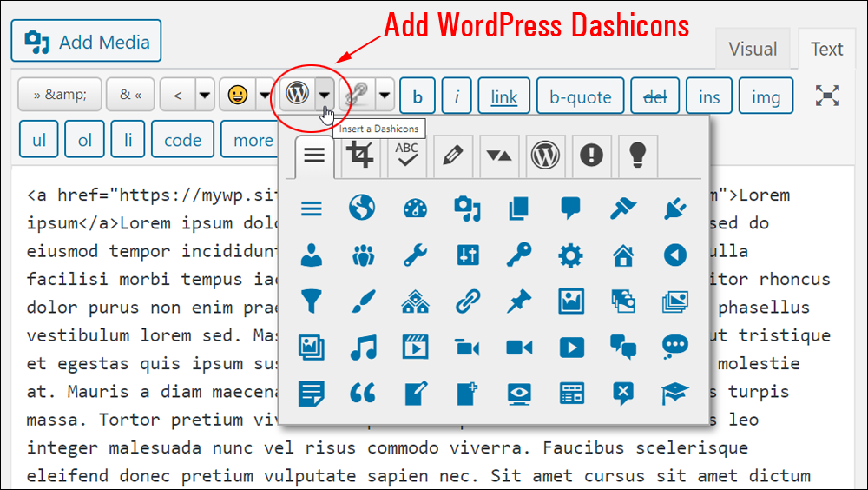Click the smiley emoji toolbar button
Viewport: 868px width, 490px height.
(238, 95)
